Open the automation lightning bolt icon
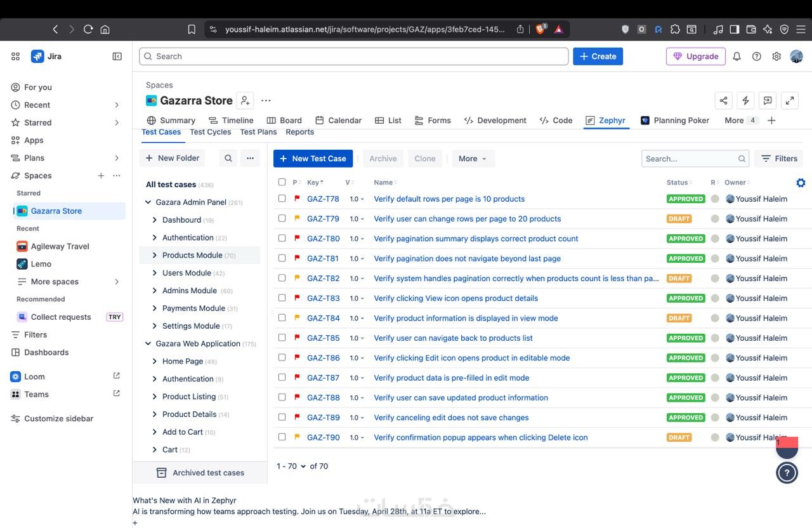 click(x=745, y=100)
